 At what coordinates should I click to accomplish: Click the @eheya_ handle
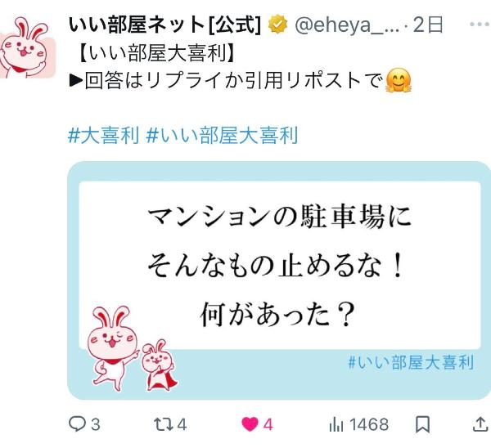(347, 25)
